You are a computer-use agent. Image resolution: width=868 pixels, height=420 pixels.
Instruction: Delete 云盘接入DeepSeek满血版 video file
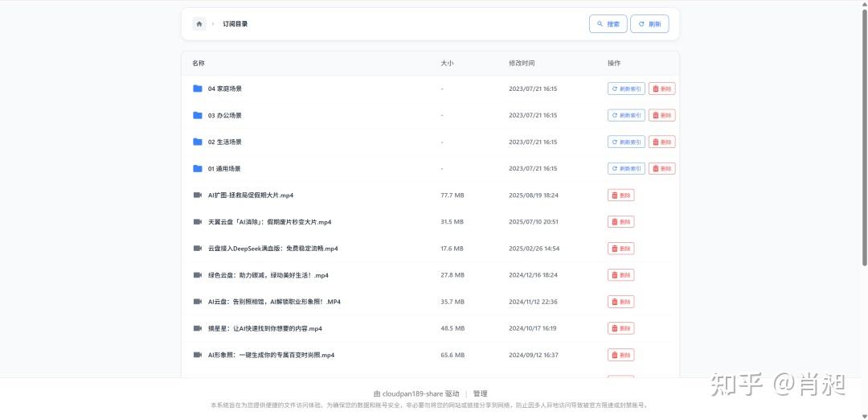pyautogui.click(x=620, y=249)
